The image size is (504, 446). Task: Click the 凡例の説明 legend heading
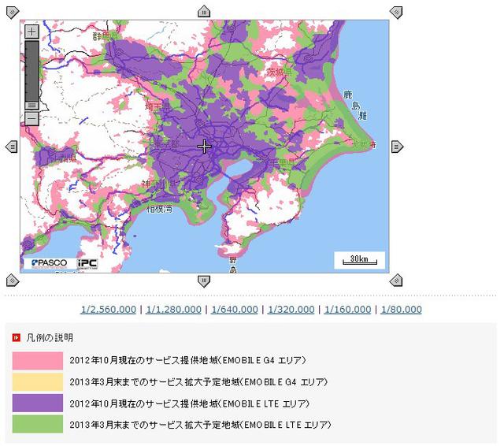pyautogui.click(x=50, y=337)
